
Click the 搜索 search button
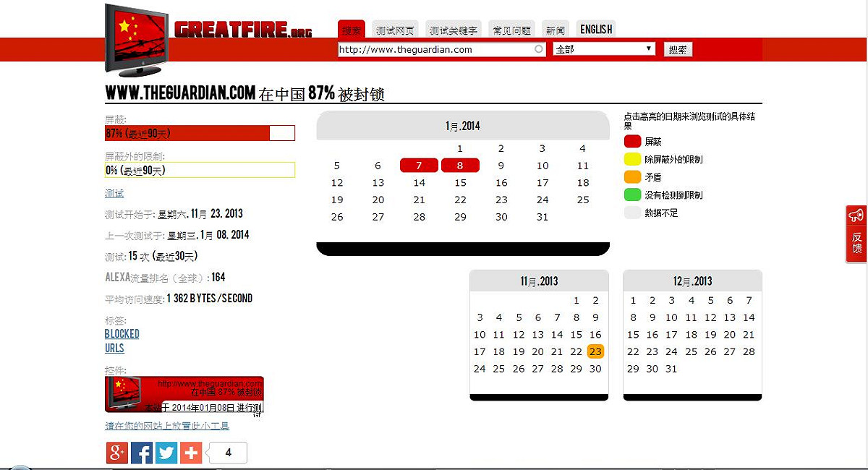[678, 49]
